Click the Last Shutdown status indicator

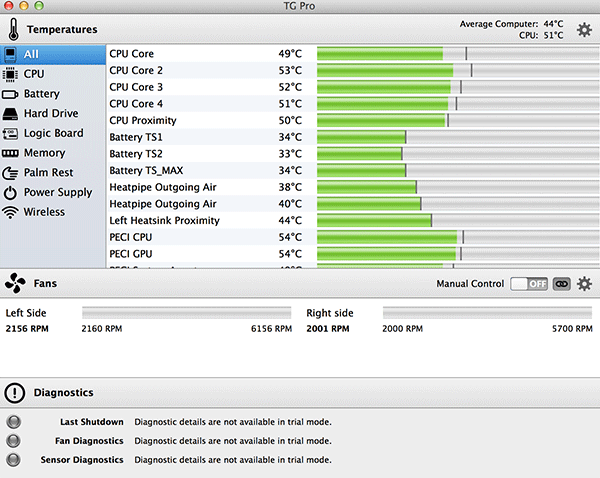13,422
